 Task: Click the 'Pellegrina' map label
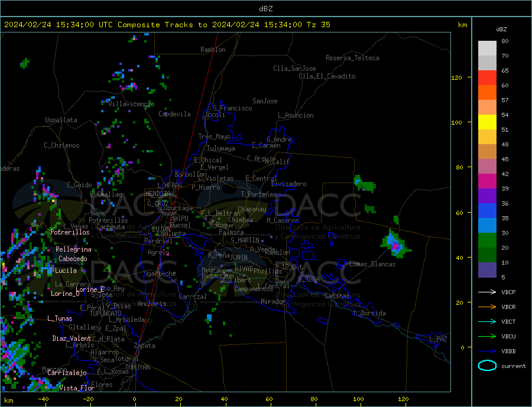74,249
